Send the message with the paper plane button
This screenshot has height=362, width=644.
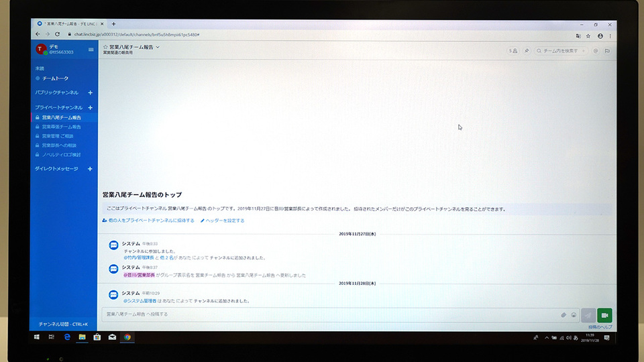pyautogui.click(x=588, y=315)
